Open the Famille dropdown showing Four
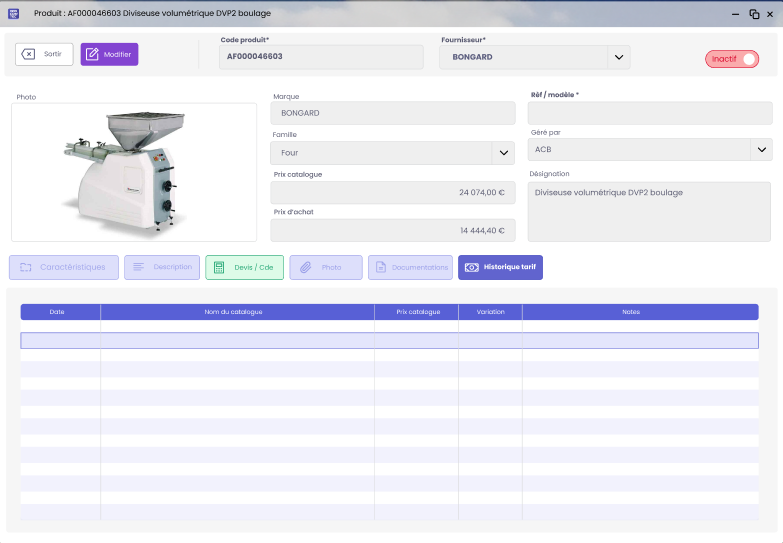The height and width of the screenshot is (543, 783). [x=503, y=153]
